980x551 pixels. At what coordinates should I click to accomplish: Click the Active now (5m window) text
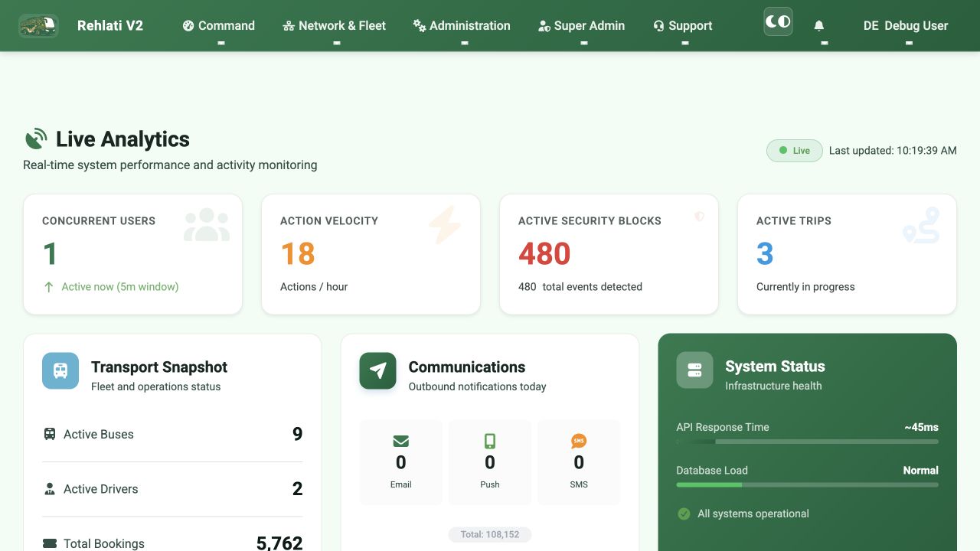[x=120, y=287]
